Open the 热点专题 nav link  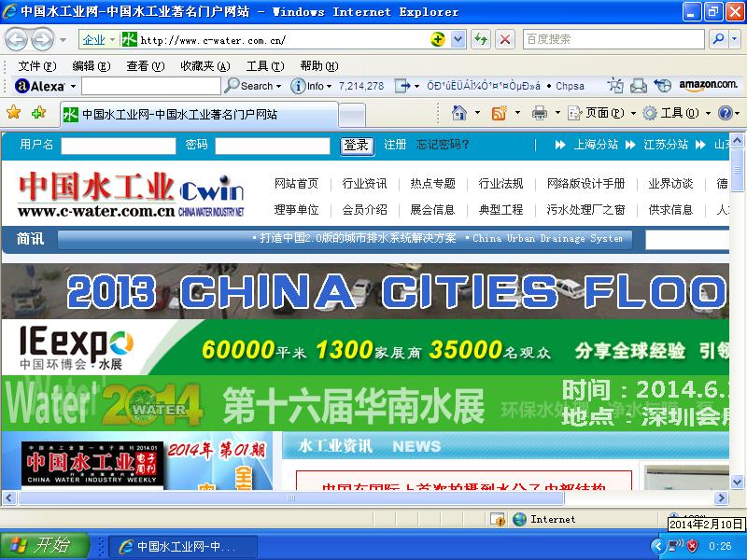(x=432, y=184)
